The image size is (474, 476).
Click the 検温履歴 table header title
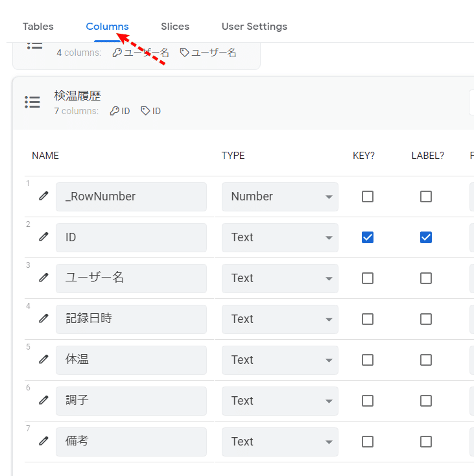(78, 95)
